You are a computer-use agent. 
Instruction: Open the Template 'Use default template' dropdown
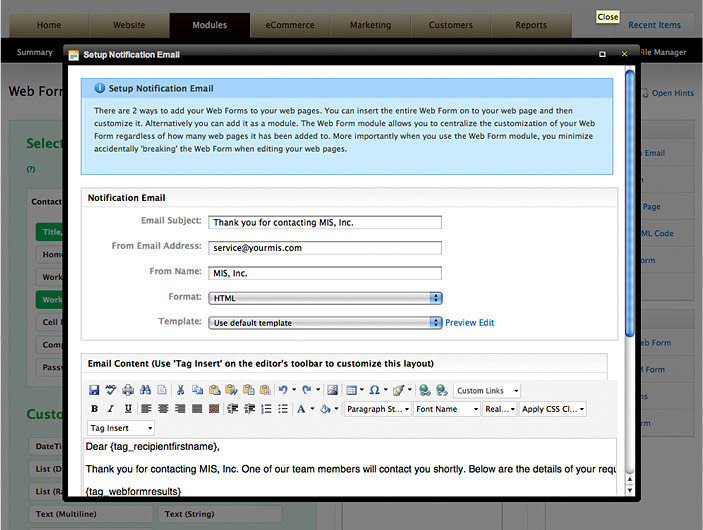point(325,322)
